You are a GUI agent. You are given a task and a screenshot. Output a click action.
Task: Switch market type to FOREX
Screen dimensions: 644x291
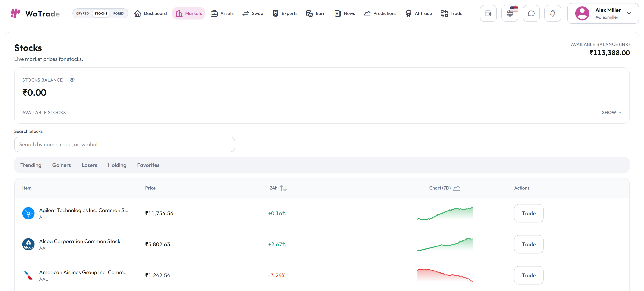119,13
